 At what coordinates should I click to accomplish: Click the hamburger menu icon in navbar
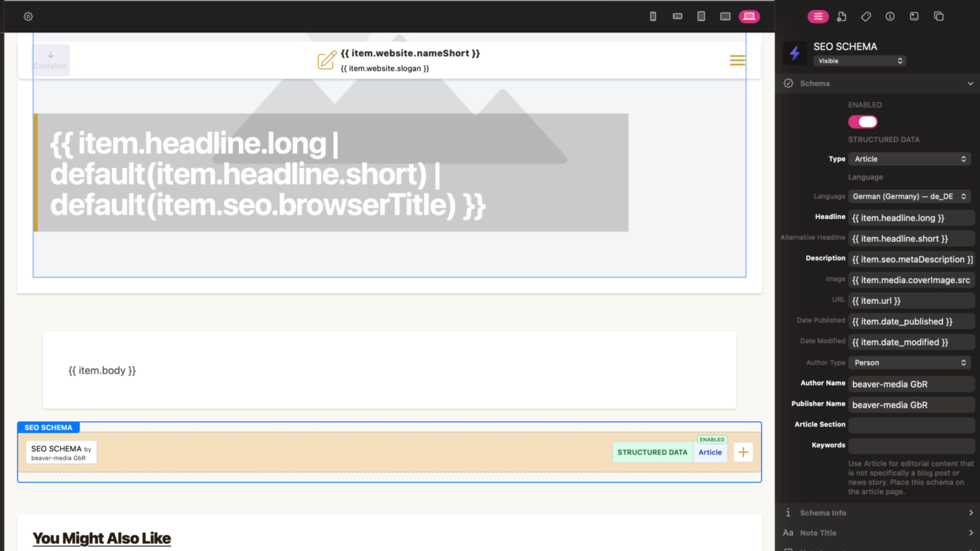(x=737, y=60)
